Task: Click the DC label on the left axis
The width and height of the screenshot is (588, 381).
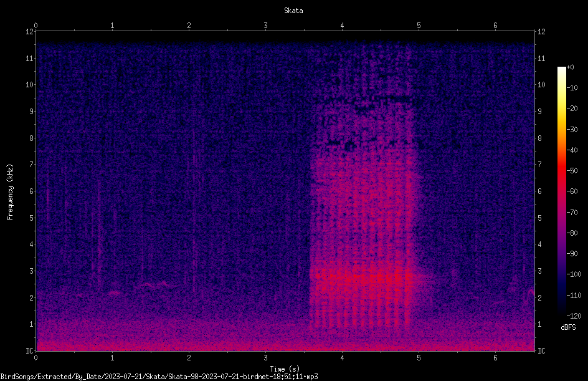Action: click(29, 351)
